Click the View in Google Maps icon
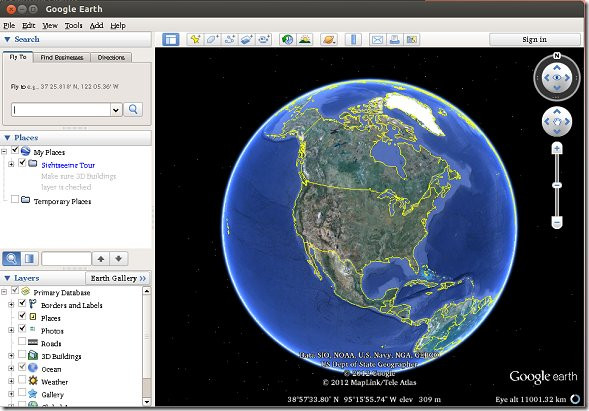 click(412, 39)
